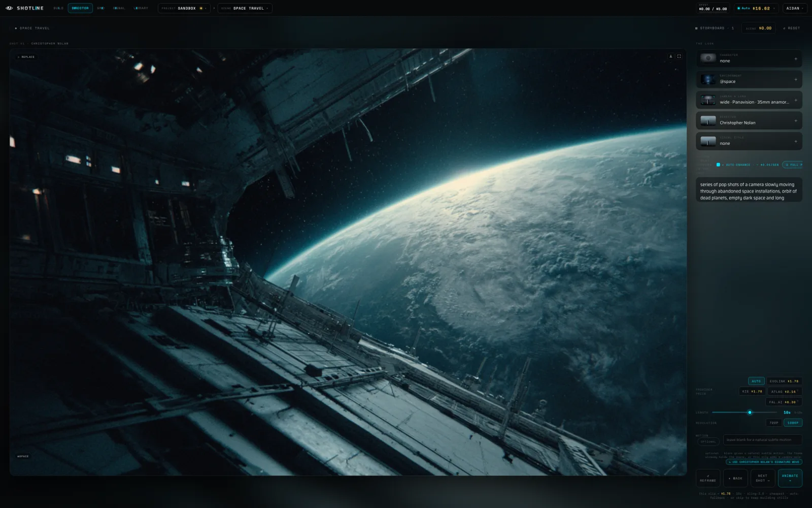This screenshot has width=812, height=508.
Task: Expand the shot preview to fullscreen
Action: pyautogui.click(x=679, y=56)
